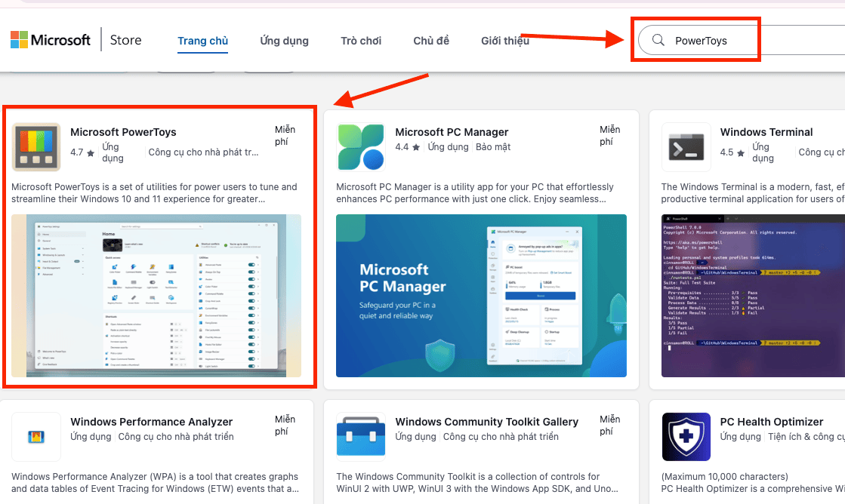
Task: Click the Windows Terminal app icon
Action: pyautogui.click(x=686, y=147)
